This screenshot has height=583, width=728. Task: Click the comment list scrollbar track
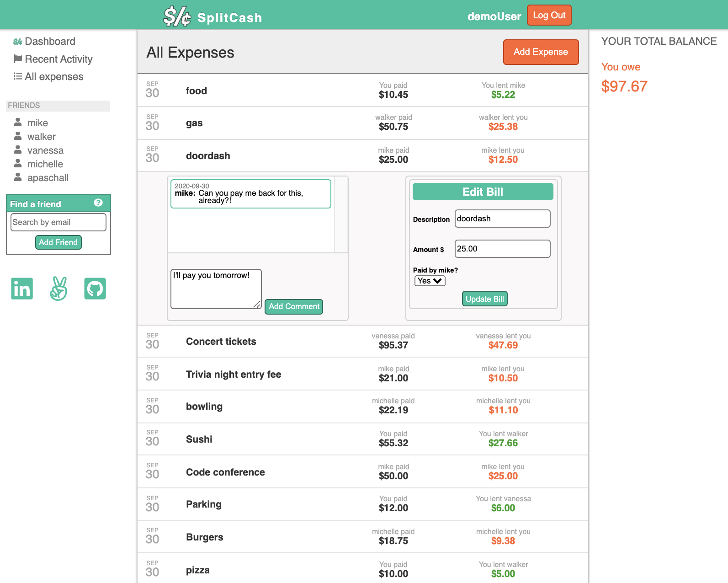pos(341,214)
